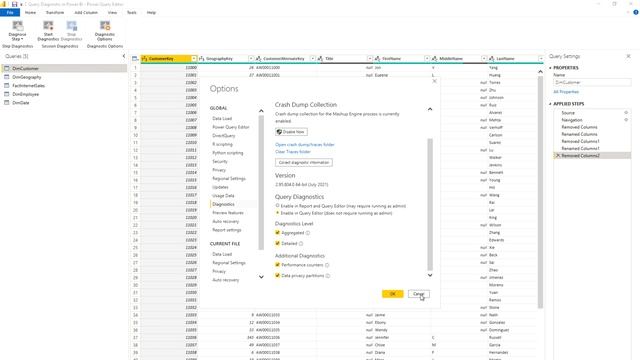Screen dimensions: 640x360
Task: Click gear icon beside Source step
Action: (626, 112)
